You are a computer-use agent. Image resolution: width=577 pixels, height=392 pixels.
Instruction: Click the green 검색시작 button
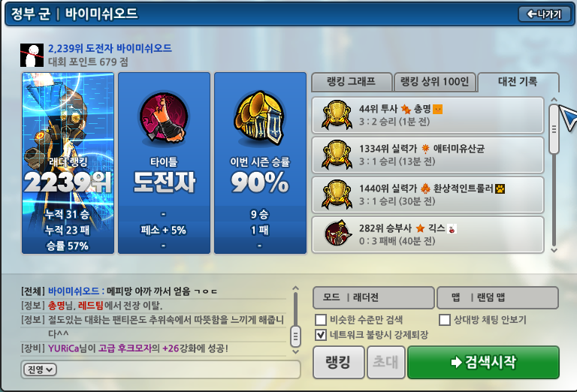click(484, 362)
